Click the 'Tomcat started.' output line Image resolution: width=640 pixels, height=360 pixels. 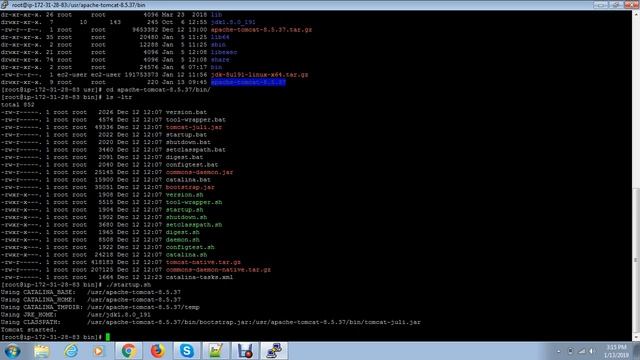coord(29,330)
